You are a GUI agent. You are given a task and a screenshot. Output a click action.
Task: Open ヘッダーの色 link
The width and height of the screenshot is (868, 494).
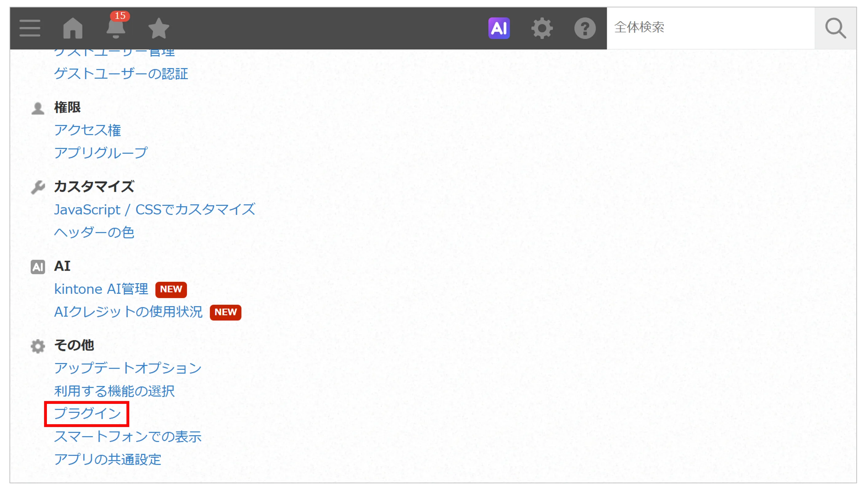point(94,232)
